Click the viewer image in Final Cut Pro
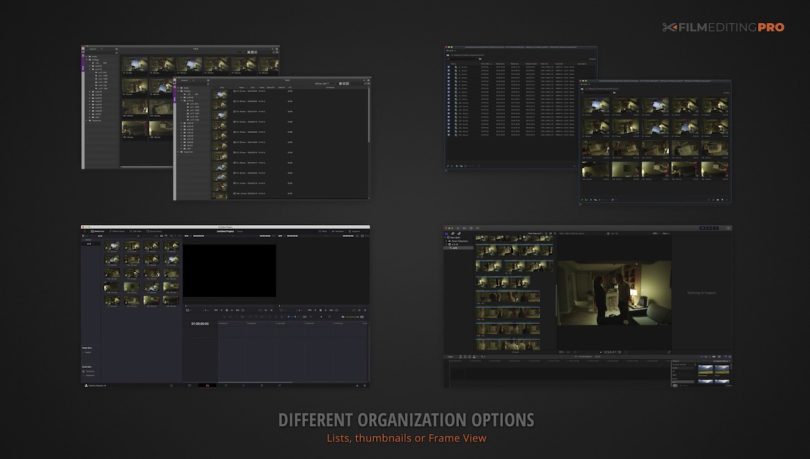 [615, 293]
